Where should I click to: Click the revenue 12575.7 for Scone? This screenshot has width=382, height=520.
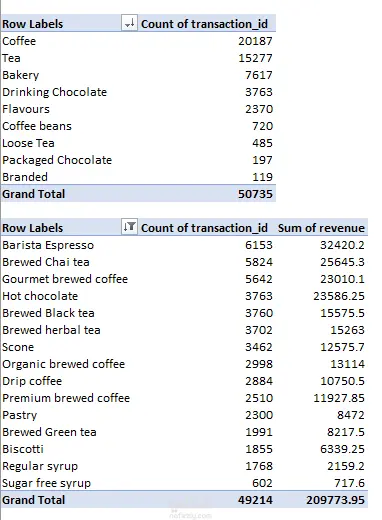(x=342, y=347)
